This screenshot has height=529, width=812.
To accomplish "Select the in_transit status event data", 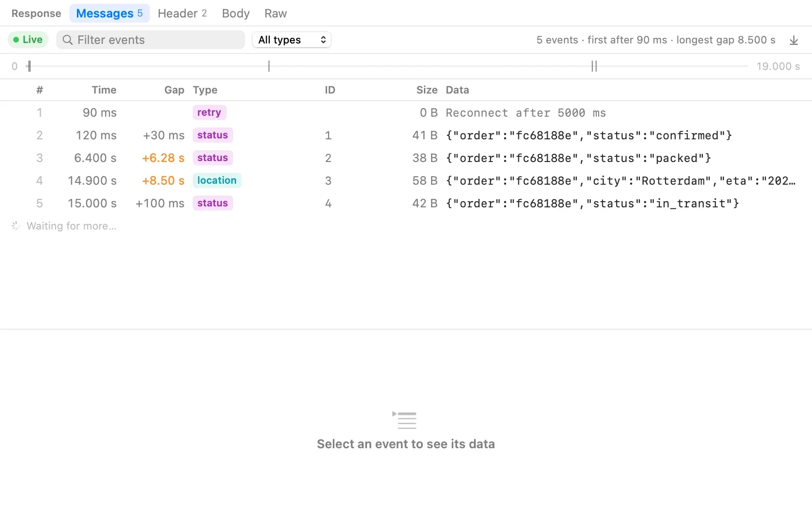I will click(592, 204).
